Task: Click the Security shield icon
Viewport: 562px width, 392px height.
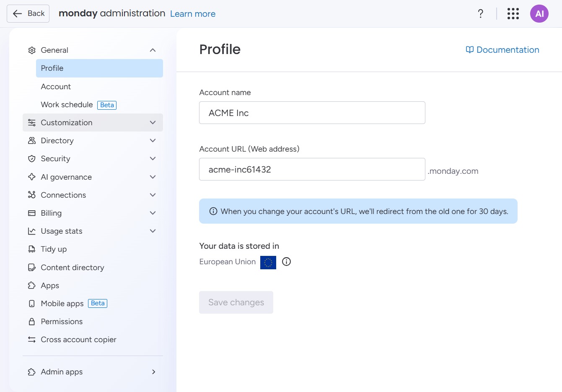Action: pyautogui.click(x=32, y=159)
